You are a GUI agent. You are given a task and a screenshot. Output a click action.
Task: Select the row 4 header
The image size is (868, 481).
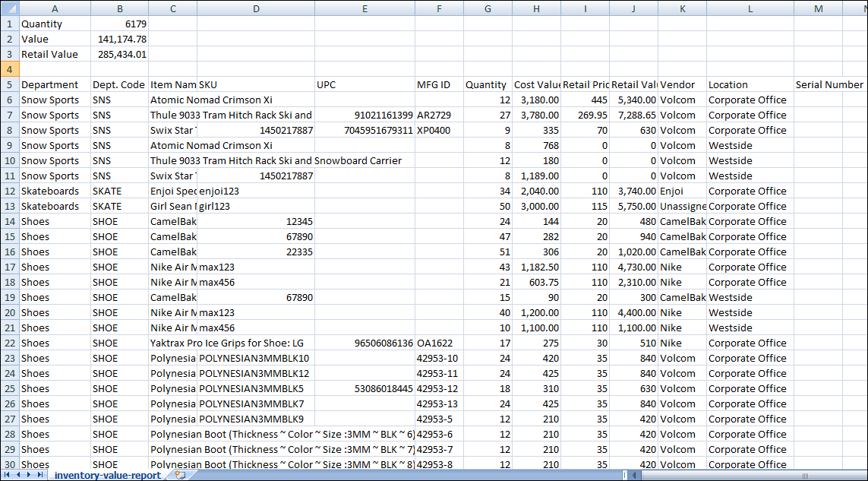9,69
